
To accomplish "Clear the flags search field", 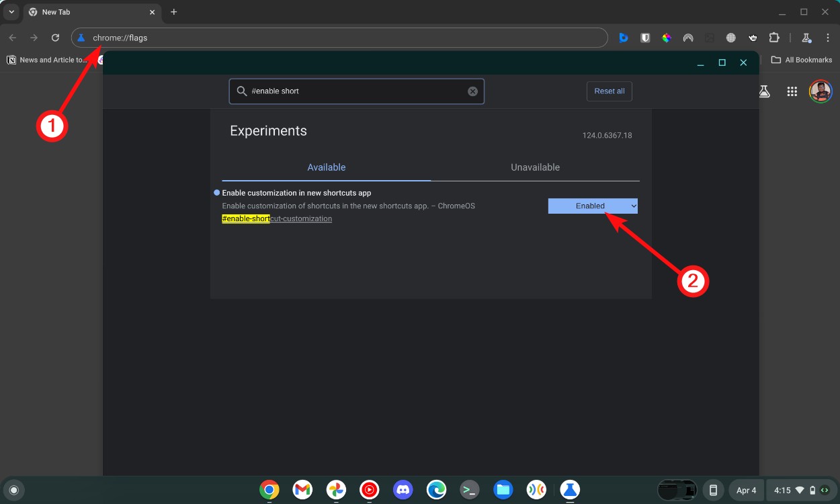I will pos(472,91).
